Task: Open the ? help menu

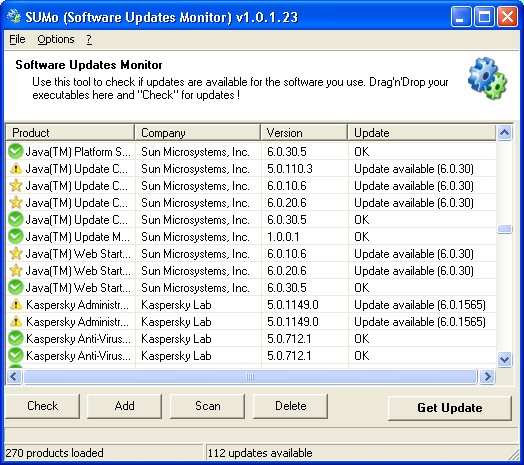Action: click(x=89, y=39)
